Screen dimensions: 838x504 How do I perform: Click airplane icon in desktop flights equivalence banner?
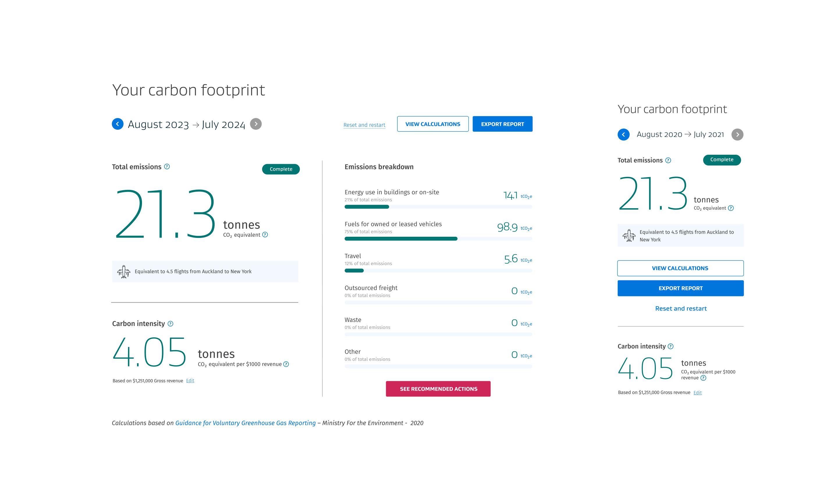[124, 272]
